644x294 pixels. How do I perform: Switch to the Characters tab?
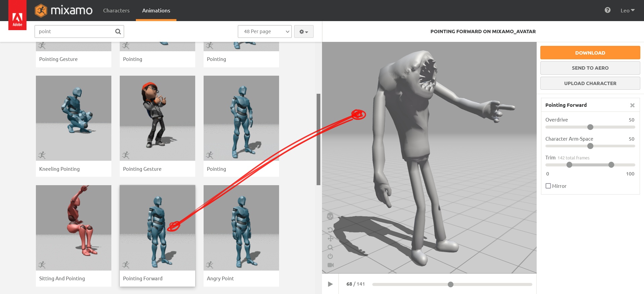pyautogui.click(x=116, y=10)
